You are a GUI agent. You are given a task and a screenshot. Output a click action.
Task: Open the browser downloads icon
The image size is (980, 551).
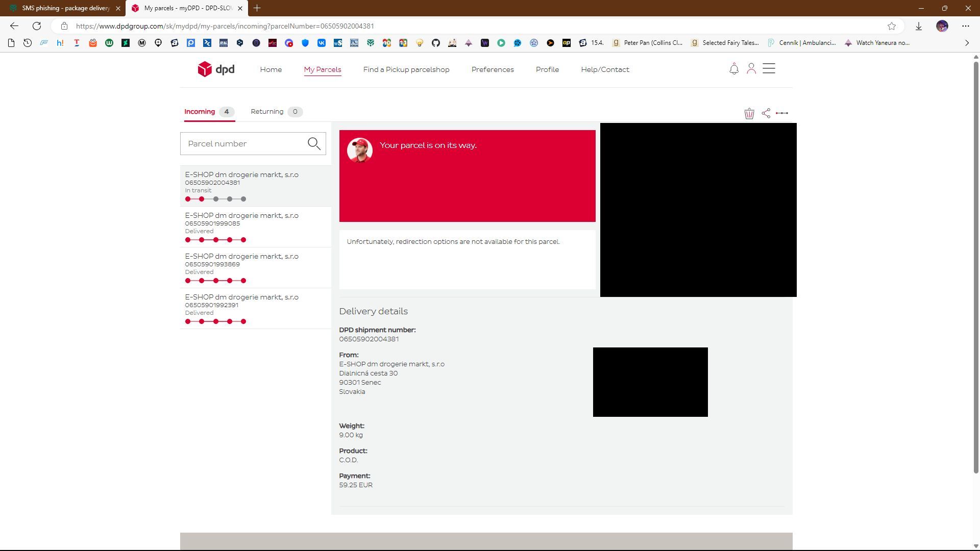coord(918,26)
